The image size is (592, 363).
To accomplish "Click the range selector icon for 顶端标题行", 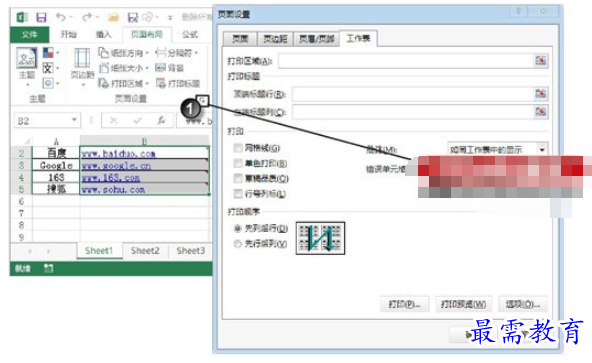I will click(541, 93).
